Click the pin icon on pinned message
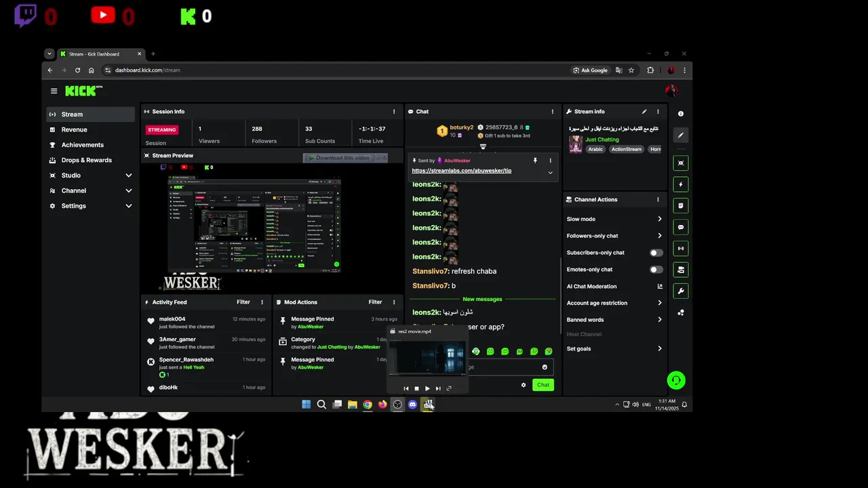868x488 pixels. [535, 161]
